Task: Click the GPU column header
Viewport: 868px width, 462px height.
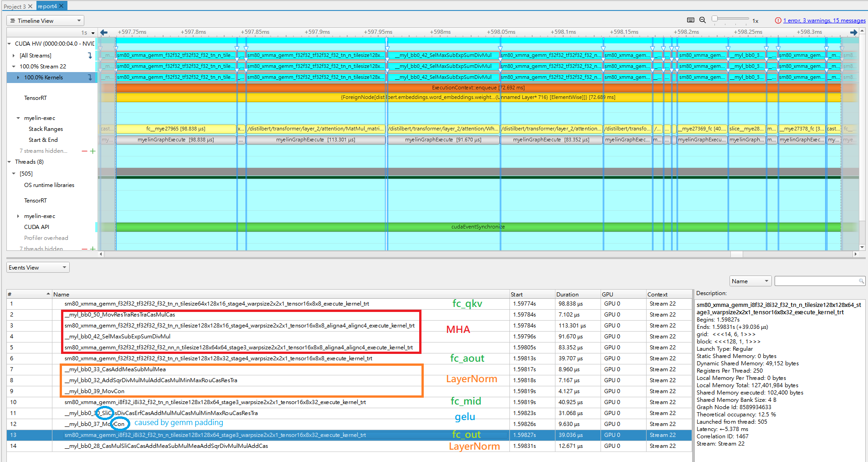Action: coord(622,294)
